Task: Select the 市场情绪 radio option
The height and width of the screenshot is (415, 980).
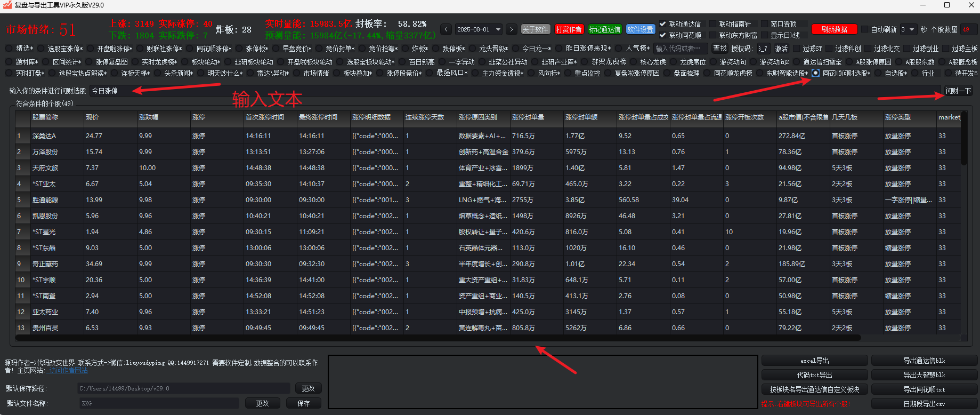Action: [297, 73]
